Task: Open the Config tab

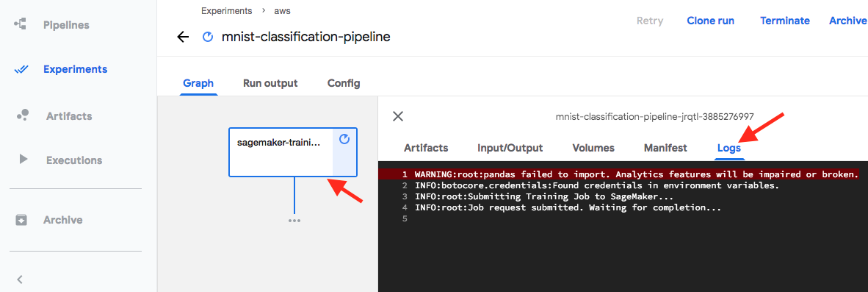Action: [x=344, y=83]
